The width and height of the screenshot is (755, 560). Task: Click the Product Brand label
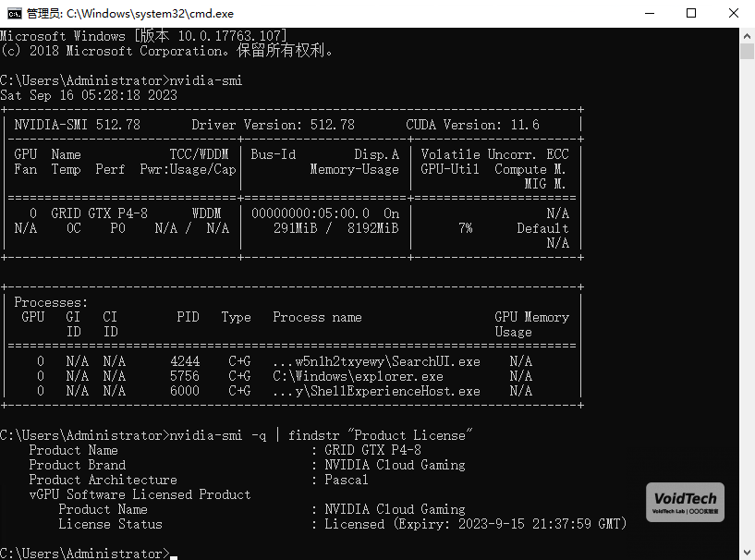click(x=78, y=465)
